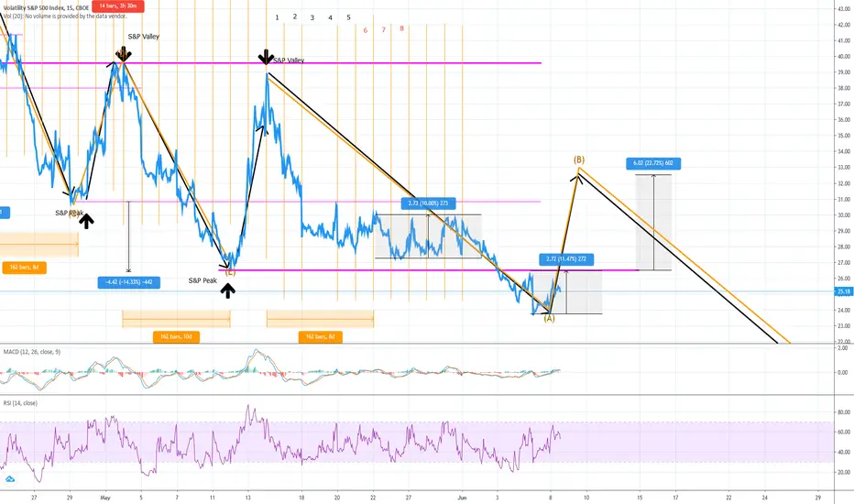Click 39.00 on the price scale
This screenshot has height=504, width=854.
[x=844, y=71]
